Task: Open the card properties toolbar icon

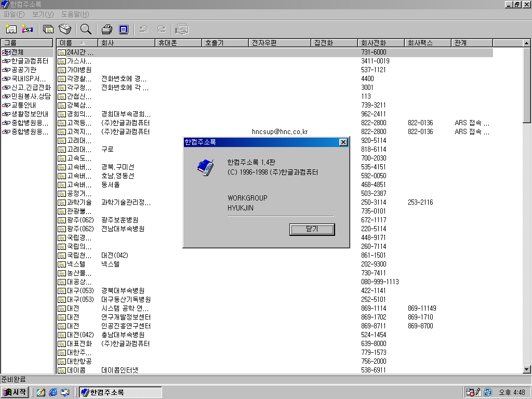Action: (48, 30)
